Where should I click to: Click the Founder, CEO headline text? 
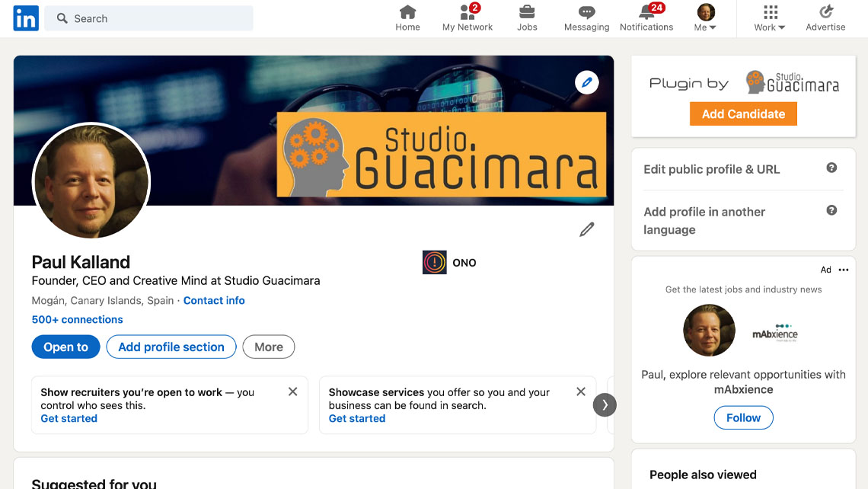point(175,281)
